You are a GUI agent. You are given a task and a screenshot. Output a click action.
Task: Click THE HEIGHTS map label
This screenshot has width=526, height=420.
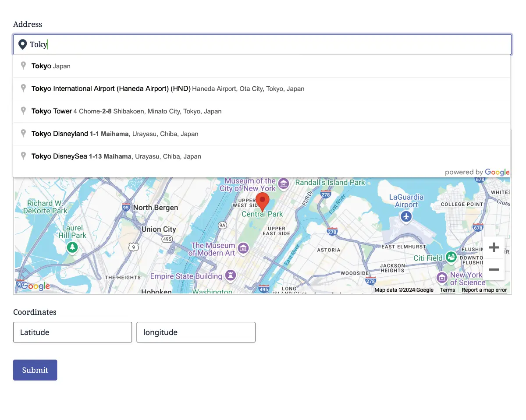coord(123,277)
